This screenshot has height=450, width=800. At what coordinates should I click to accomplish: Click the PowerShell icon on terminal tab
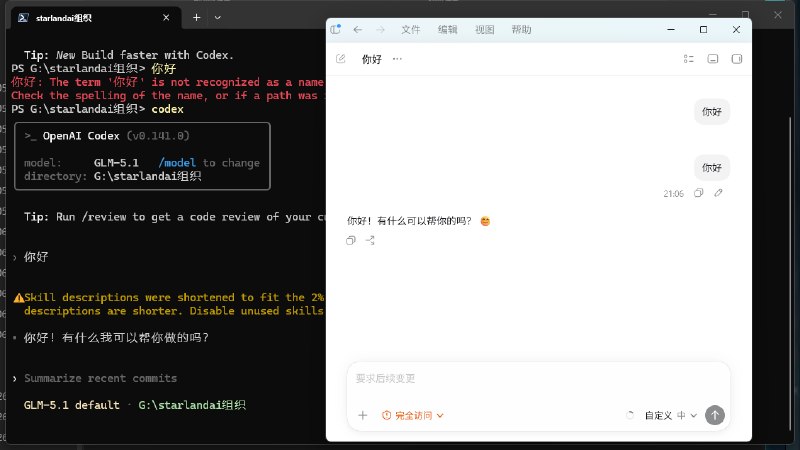[23, 18]
